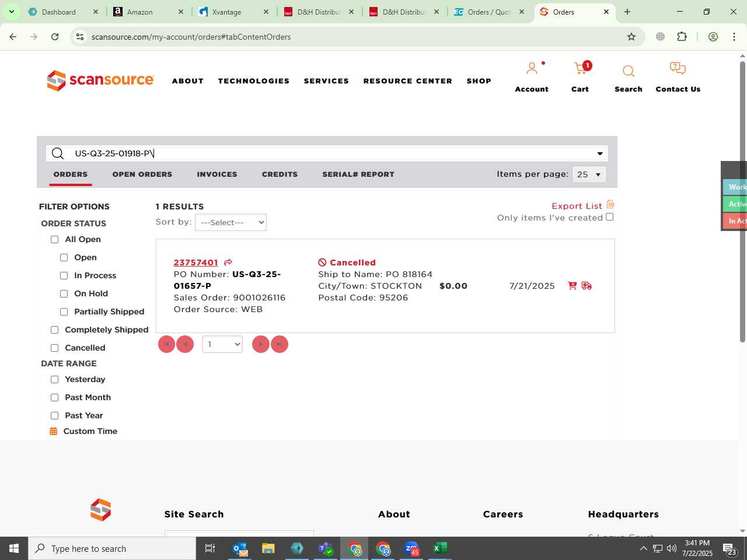Switch to the Invoices tab

217,174
